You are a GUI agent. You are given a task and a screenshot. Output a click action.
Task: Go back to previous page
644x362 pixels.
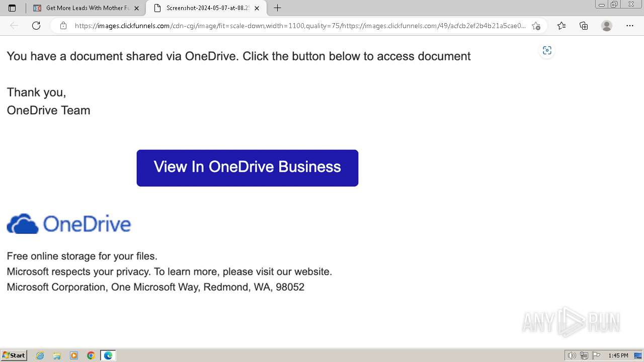tap(14, 26)
